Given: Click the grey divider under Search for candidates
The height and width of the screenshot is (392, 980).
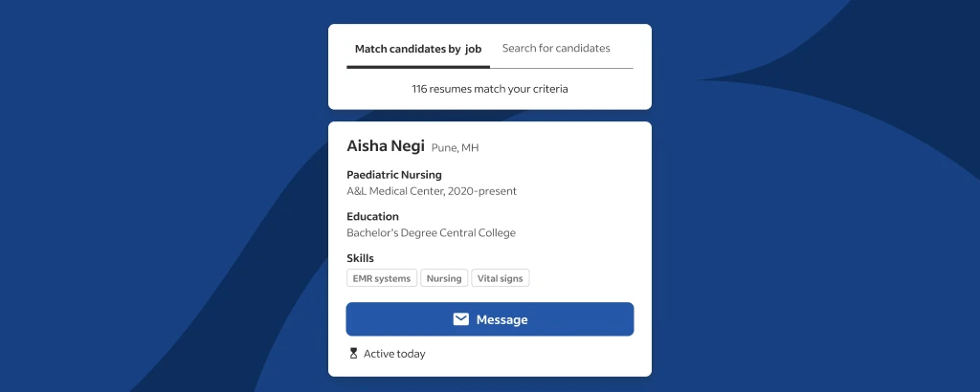Looking at the screenshot, I should (562, 68).
